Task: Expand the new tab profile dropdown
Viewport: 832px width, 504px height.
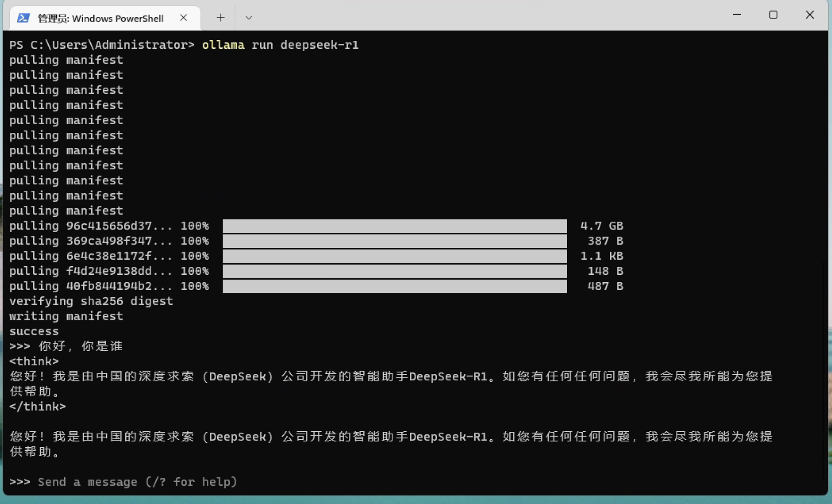Action: (x=249, y=18)
